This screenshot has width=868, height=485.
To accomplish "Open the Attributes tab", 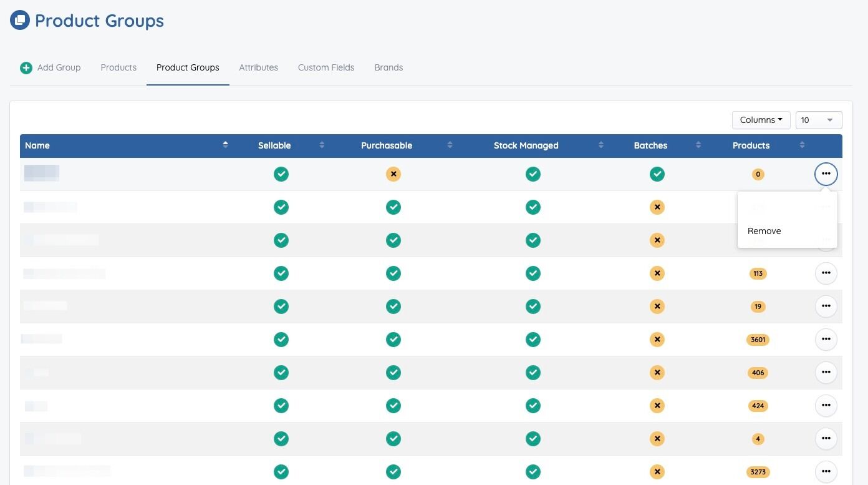I will (x=258, y=67).
